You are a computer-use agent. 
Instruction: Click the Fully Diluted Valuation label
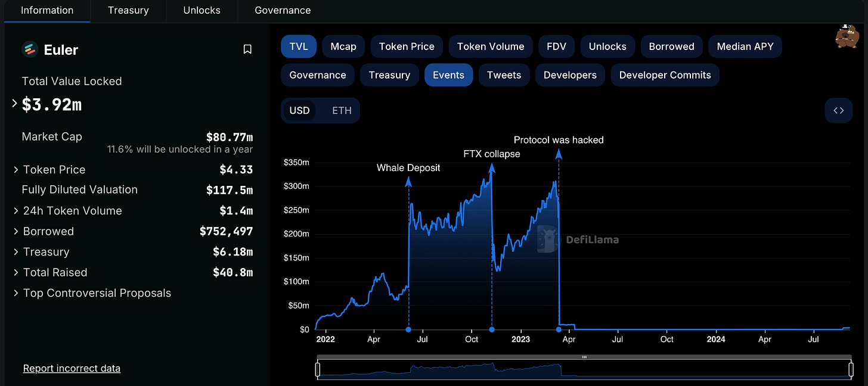pos(80,189)
